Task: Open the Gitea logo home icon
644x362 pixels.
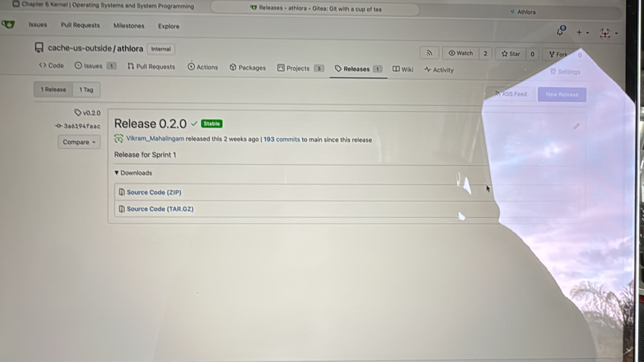Action: [x=8, y=24]
